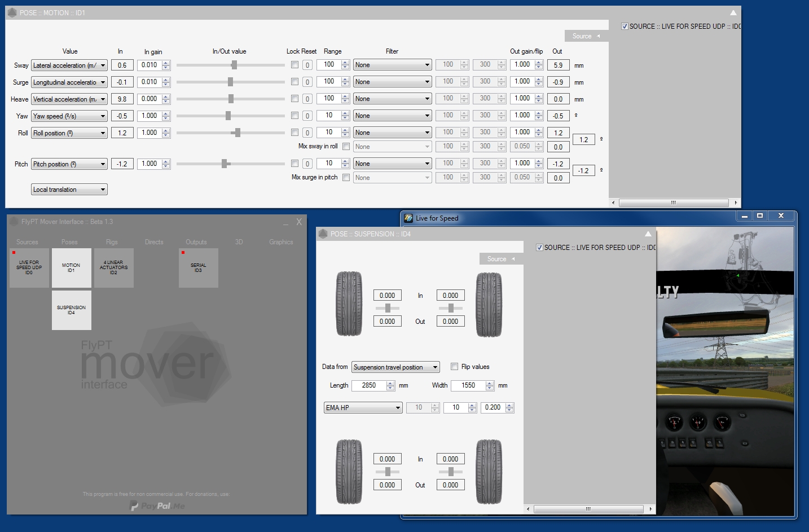Uncheck Live For Speed source in Suspension panel

pos(539,248)
